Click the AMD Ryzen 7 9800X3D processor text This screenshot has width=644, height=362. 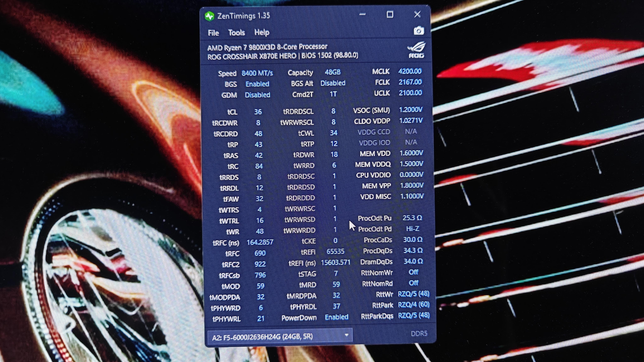pos(267,47)
